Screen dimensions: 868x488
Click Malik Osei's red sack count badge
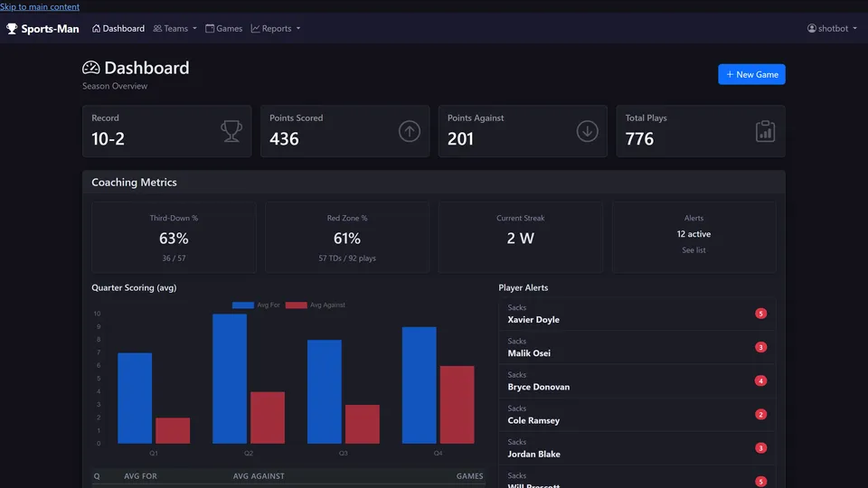coord(760,347)
